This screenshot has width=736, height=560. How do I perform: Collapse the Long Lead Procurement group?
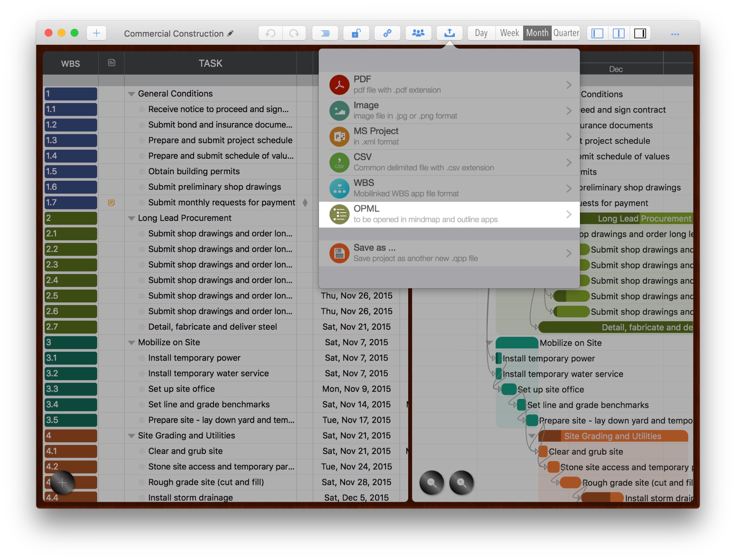click(x=132, y=218)
